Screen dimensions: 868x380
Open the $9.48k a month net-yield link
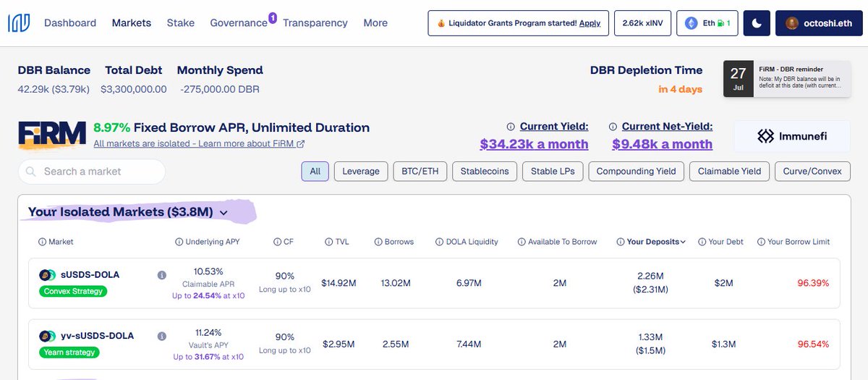(x=662, y=144)
